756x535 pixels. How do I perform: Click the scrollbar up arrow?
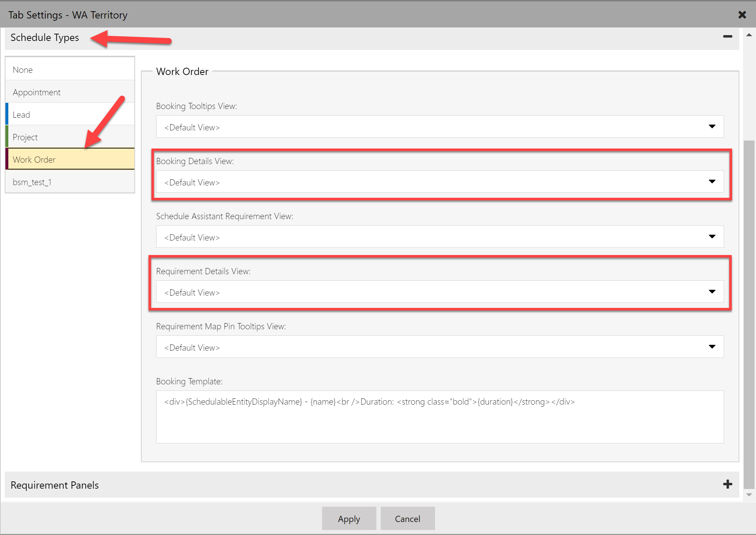(x=748, y=34)
